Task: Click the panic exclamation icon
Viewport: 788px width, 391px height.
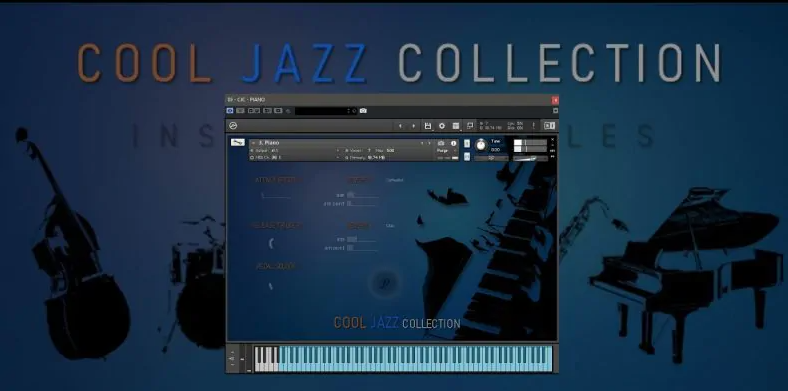Action: tap(533, 126)
